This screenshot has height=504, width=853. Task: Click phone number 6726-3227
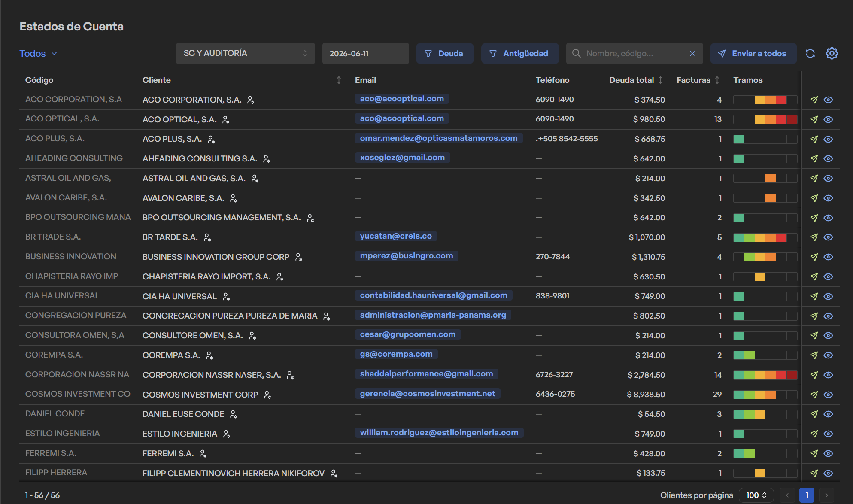[x=554, y=374]
